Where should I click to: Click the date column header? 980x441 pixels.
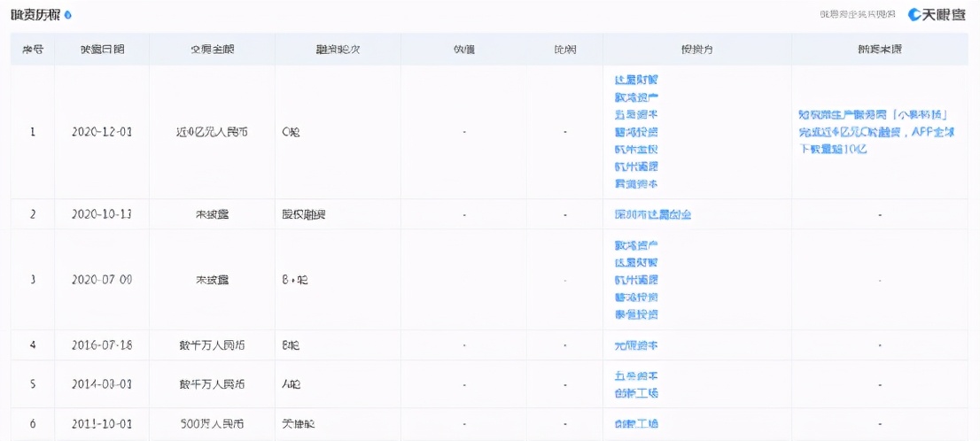click(x=102, y=50)
